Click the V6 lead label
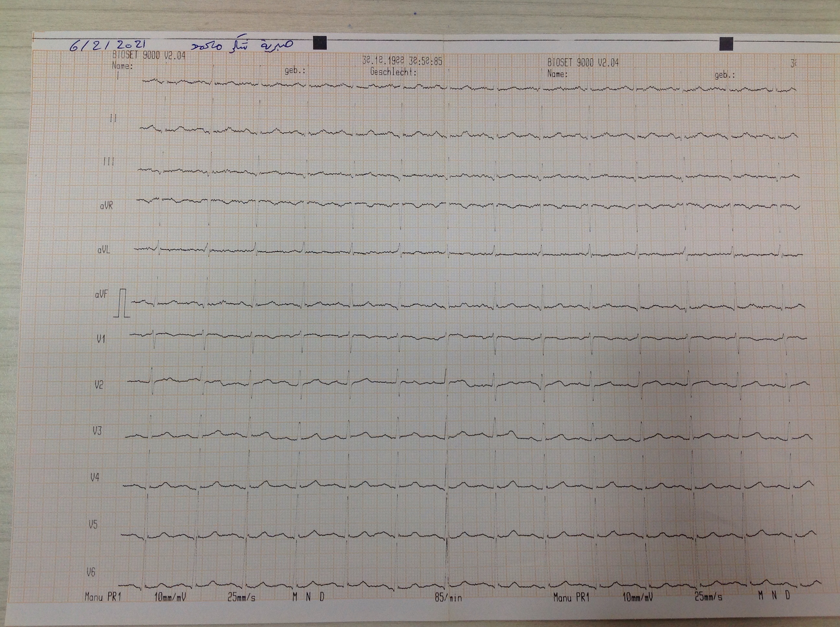The image size is (840, 627). coord(91,572)
